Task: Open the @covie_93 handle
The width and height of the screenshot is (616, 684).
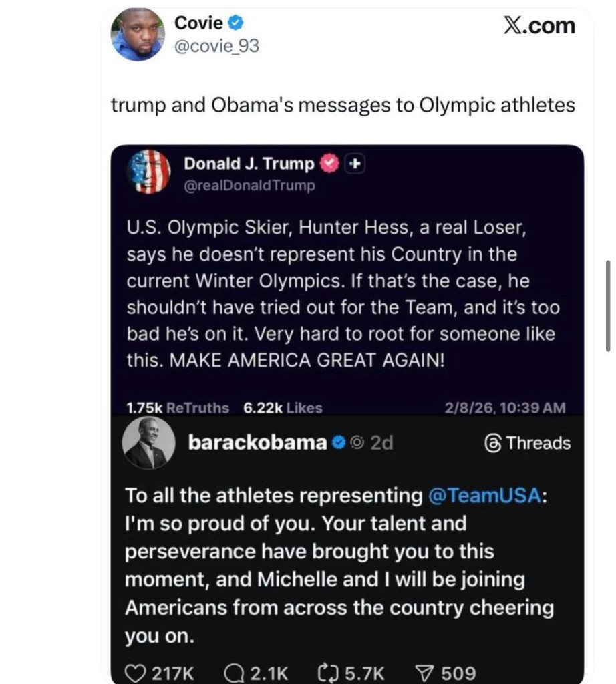Action: pyautogui.click(x=216, y=46)
